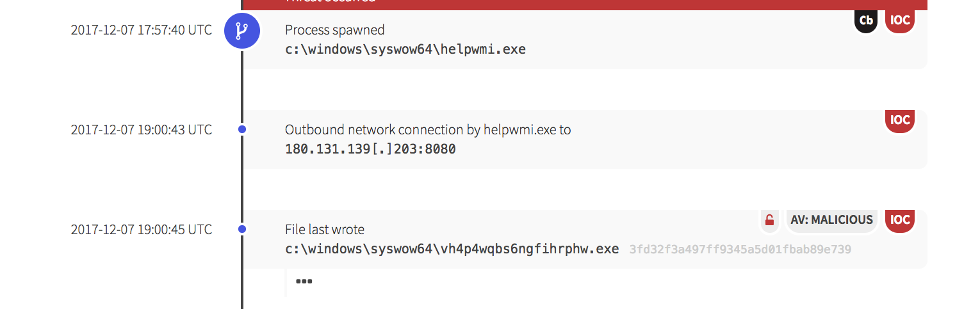
Task: Click the red unlock padlock icon
Action: 770,221
